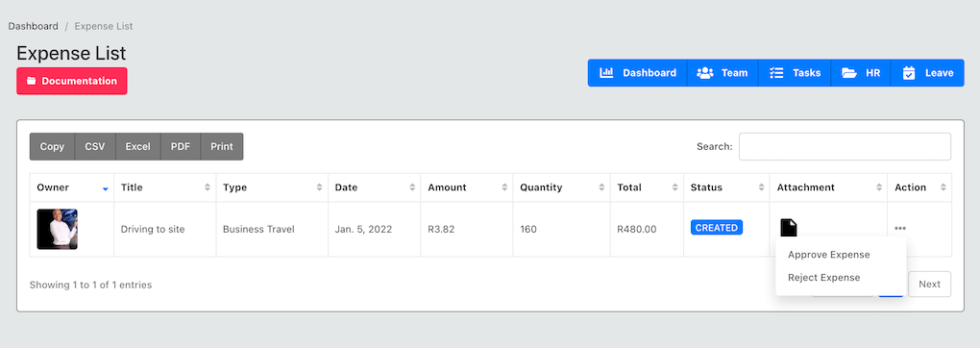Click the Expense List breadcrumb
980x348 pixels.
(104, 26)
